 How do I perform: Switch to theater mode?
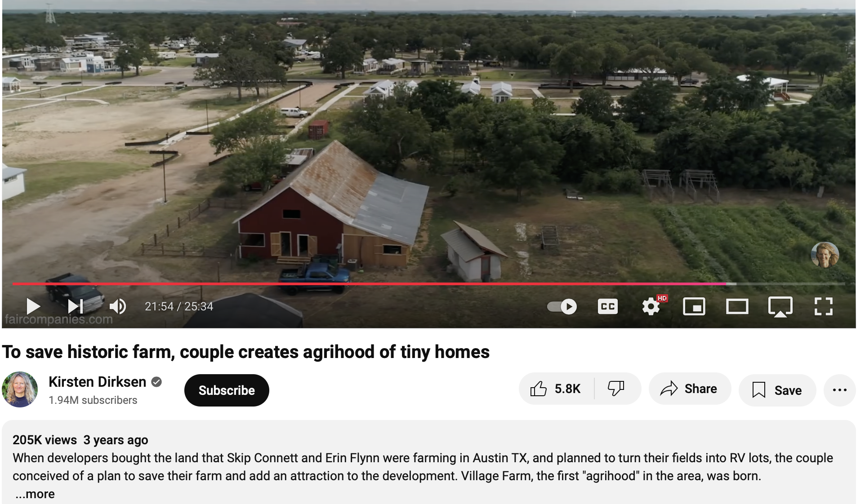(x=737, y=306)
